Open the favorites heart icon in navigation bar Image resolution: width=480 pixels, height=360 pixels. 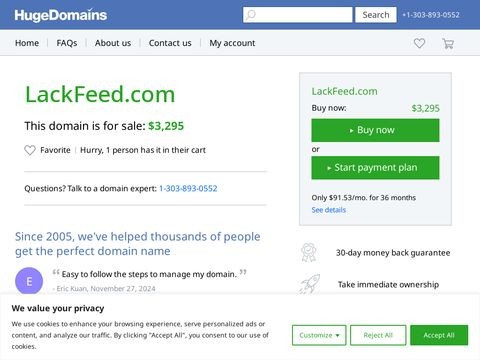[x=419, y=43]
